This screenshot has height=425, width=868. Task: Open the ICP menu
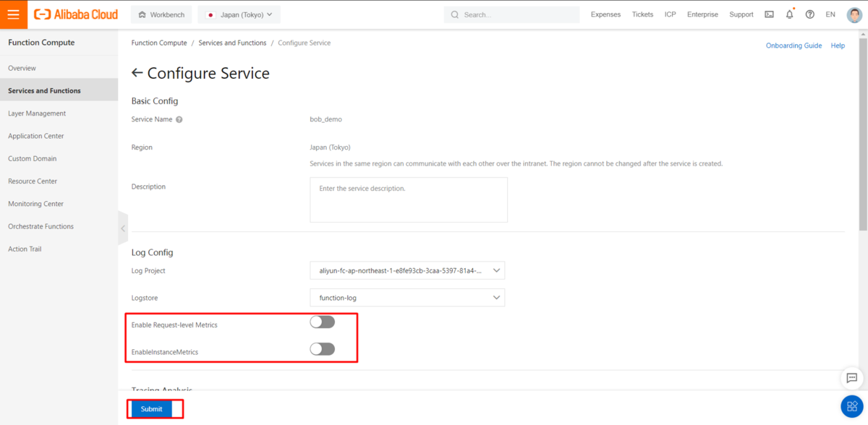pyautogui.click(x=671, y=14)
